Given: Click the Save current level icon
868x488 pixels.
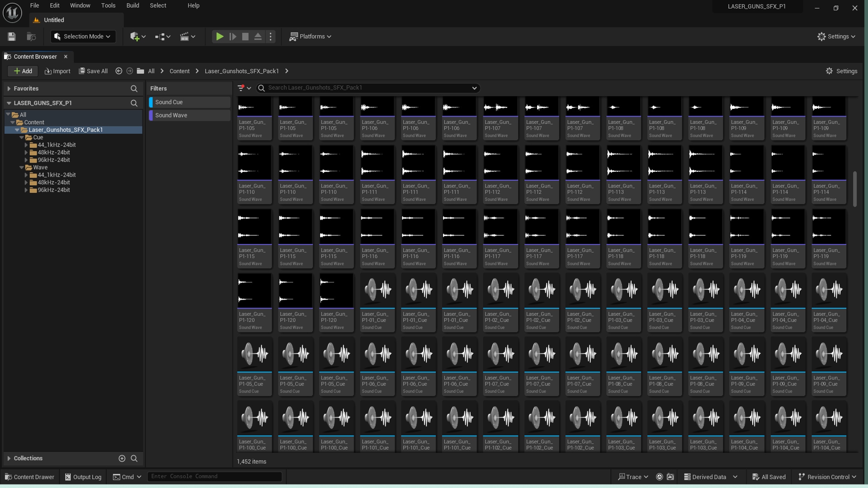Looking at the screenshot, I should click(12, 37).
